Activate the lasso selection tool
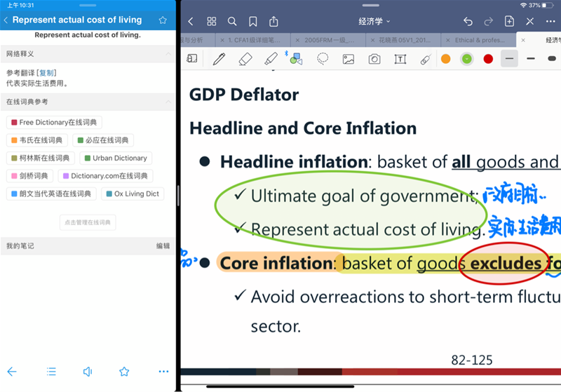This screenshot has height=392, width=561. 323,59
